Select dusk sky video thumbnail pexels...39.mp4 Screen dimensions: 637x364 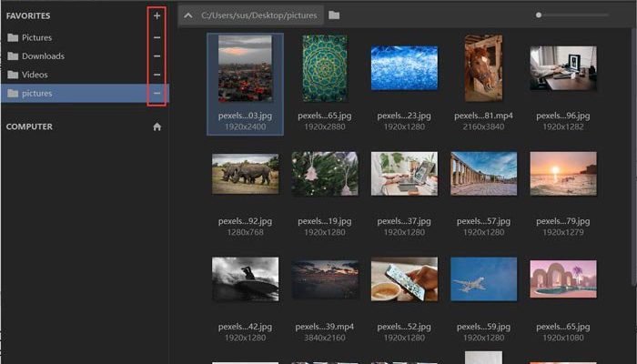click(x=325, y=279)
